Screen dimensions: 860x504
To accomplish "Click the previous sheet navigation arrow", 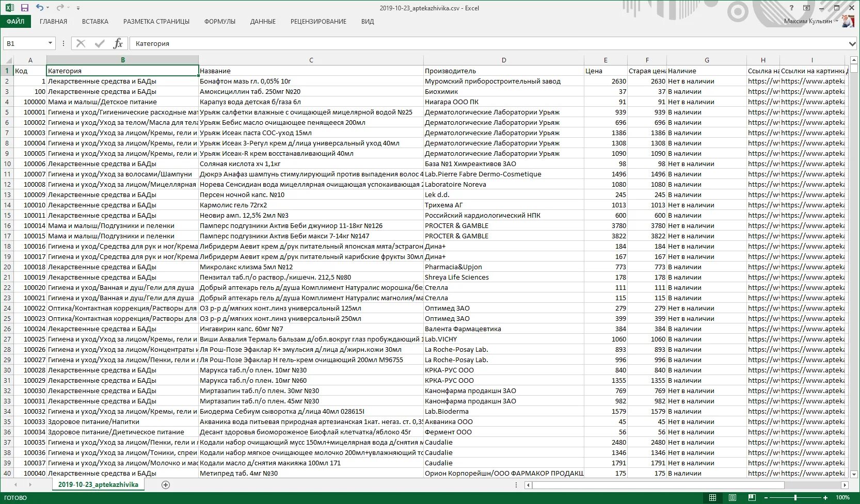I will (x=16, y=484).
